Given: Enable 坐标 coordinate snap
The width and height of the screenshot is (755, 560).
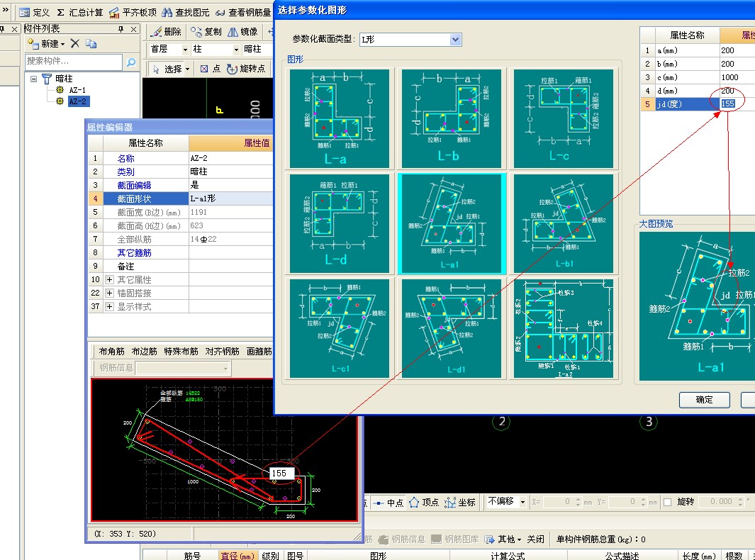Looking at the screenshot, I should [x=460, y=502].
